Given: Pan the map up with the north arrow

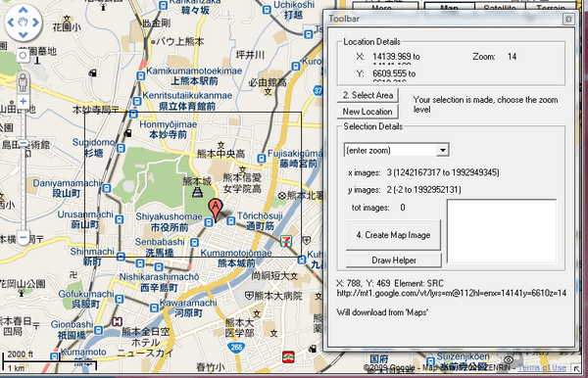Looking at the screenshot, I should pyautogui.click(x=23, y=10).
